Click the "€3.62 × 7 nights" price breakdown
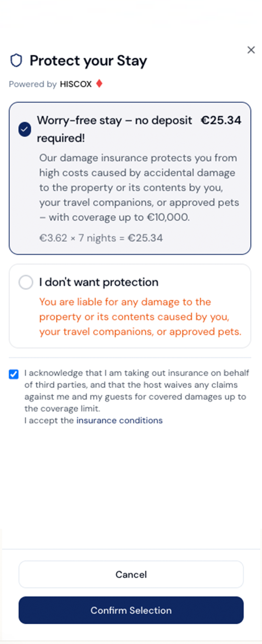262x644 pixels. (101, 238)
